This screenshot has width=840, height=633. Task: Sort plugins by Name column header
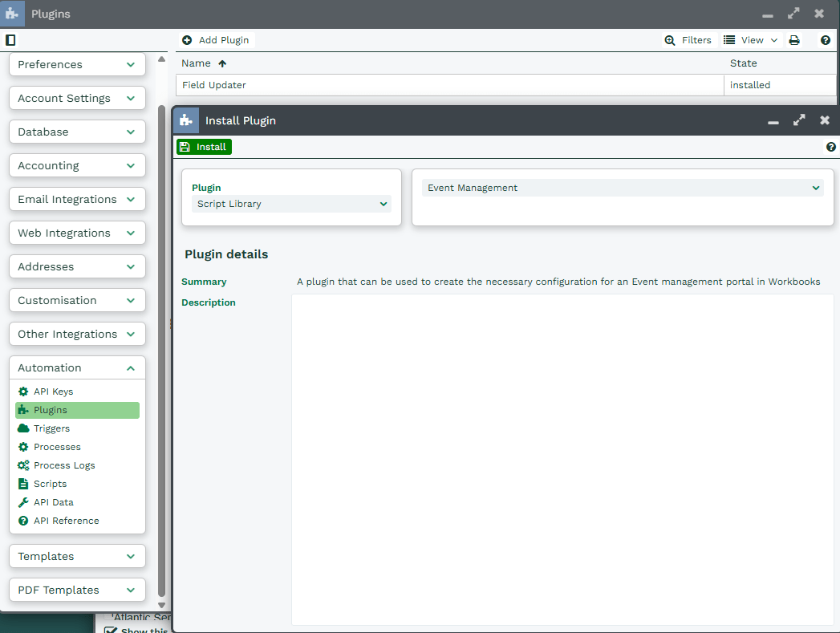tap(197, 63)
